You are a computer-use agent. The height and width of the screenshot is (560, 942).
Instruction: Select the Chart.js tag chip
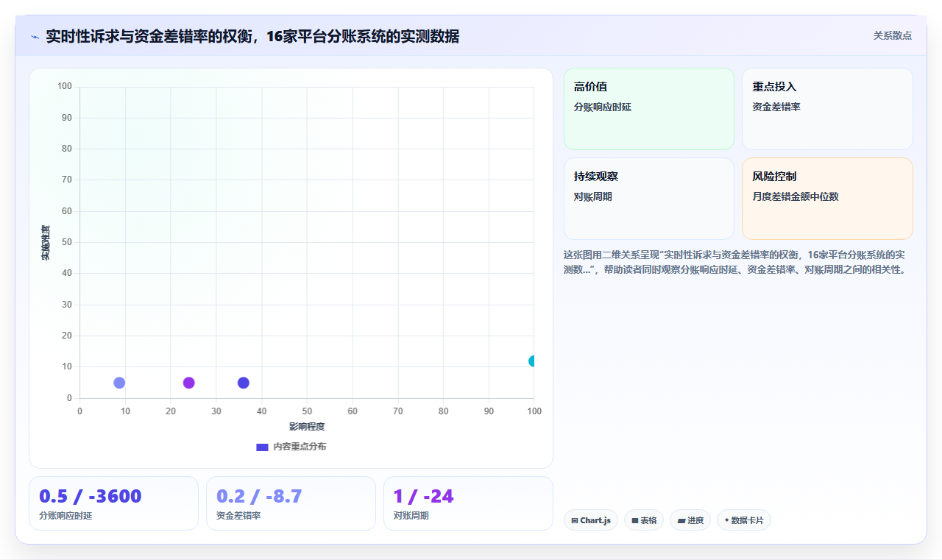(x=591, y=520)
